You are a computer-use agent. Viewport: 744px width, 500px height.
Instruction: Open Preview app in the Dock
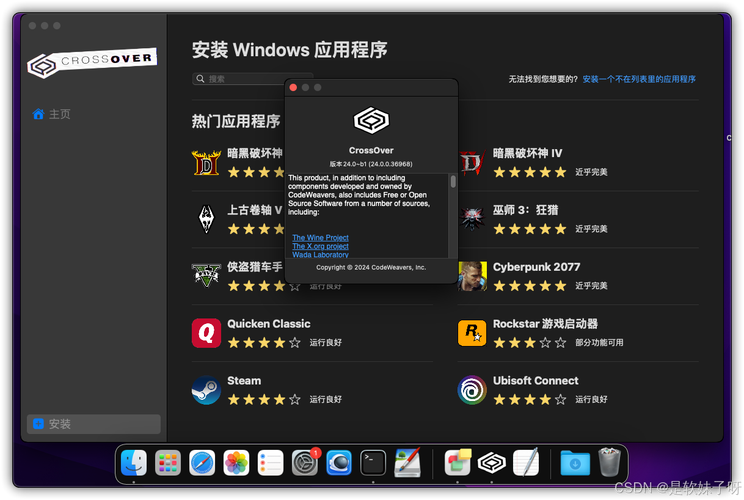(x=407, y=462)
